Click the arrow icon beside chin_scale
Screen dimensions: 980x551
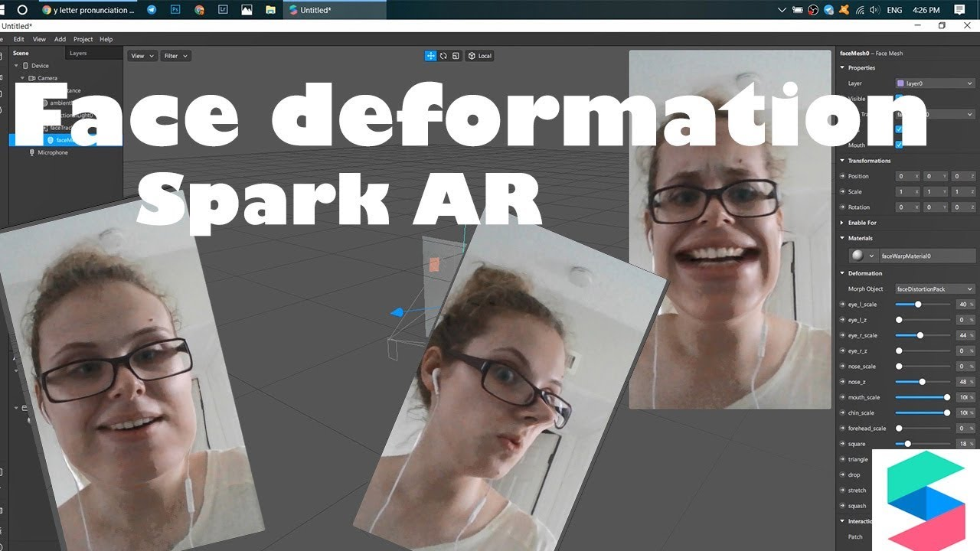[x=843, y=413]
